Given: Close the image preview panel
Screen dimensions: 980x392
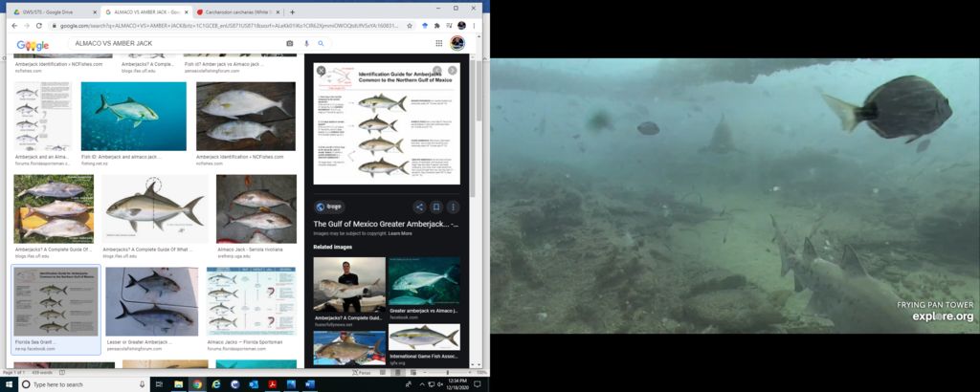Looking at the screenshot, I should pyautogui.click(x=322, y=71).
